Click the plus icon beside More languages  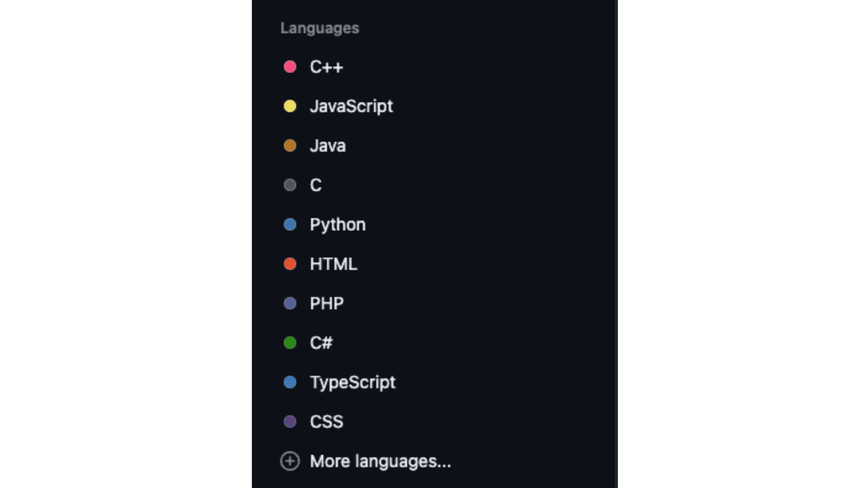(290, 461)
